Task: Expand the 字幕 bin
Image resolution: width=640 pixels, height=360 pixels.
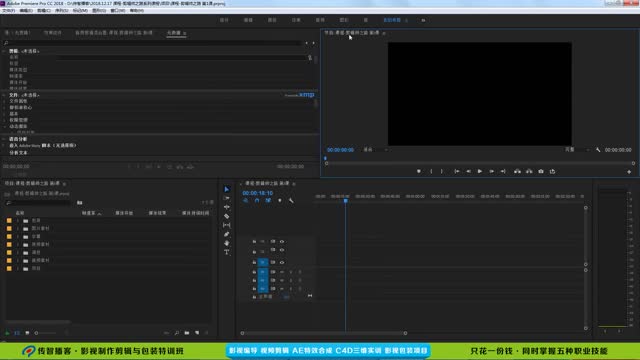Action: click(x=18, y=237)
